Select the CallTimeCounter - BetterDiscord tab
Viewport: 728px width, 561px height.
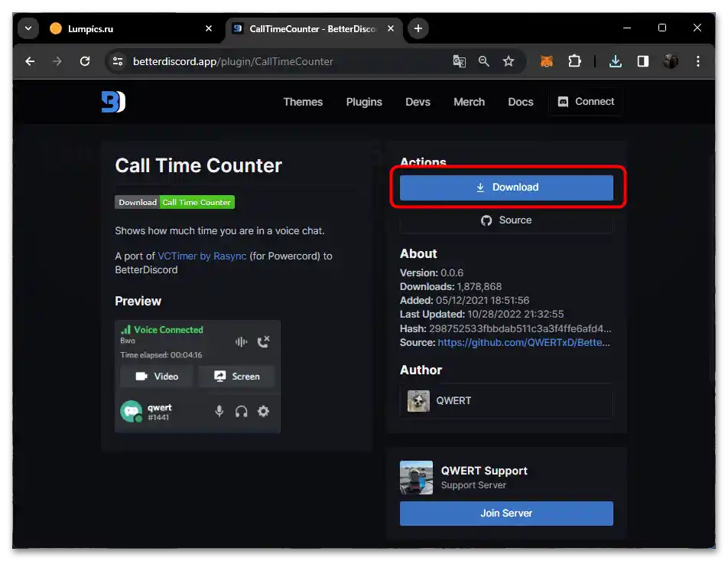point(313,29)
